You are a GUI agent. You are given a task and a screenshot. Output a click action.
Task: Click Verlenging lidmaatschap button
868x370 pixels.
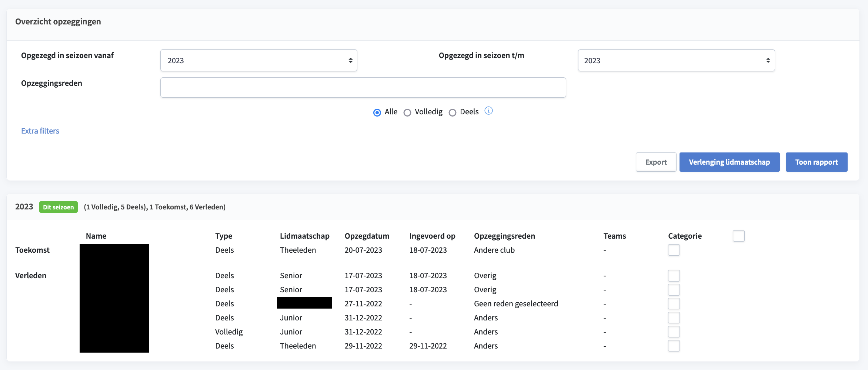tap(729, 162)
